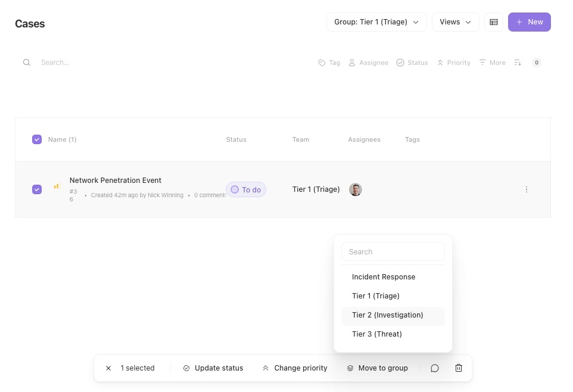The image size is (573, 392).
Task: Click the table layout view icon
Action: [493, 22]
